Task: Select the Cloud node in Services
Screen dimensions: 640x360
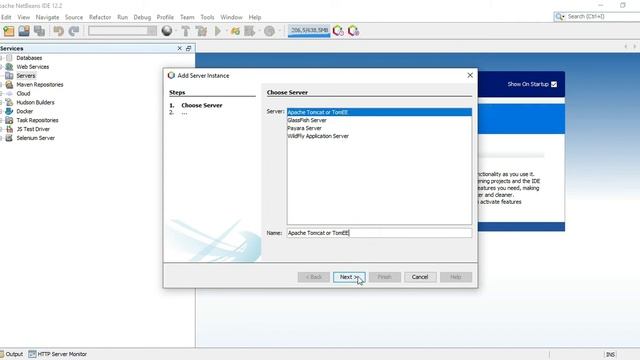Action: (x=23, y=93)
